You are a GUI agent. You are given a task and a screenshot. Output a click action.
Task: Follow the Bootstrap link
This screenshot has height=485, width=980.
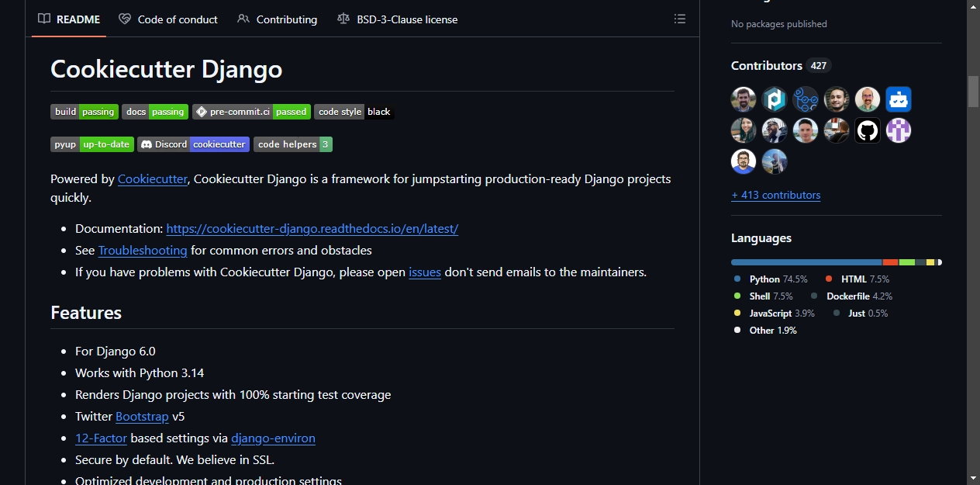(x=142, y=416)
